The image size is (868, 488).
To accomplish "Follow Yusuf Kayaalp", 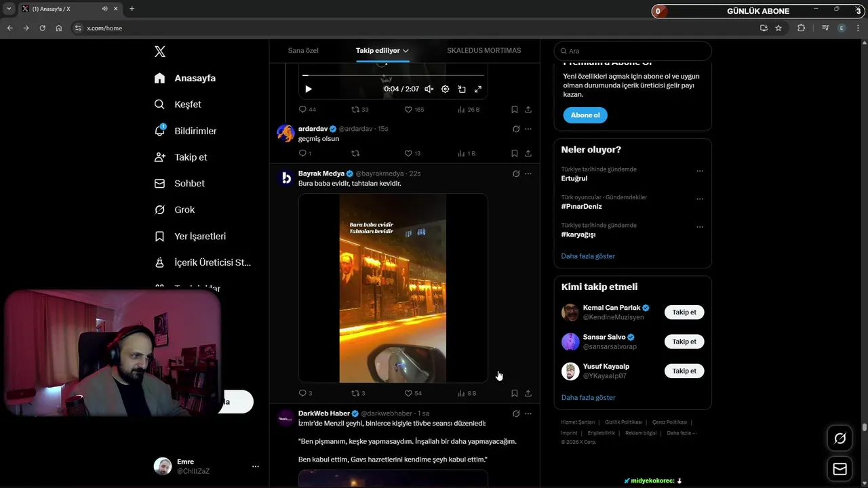I will (x=684, y=371).
